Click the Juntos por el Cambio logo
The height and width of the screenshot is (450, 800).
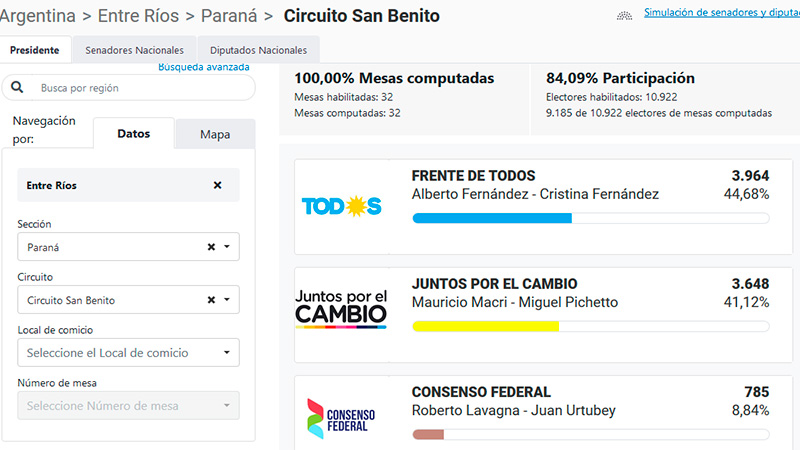click(341, 310)
